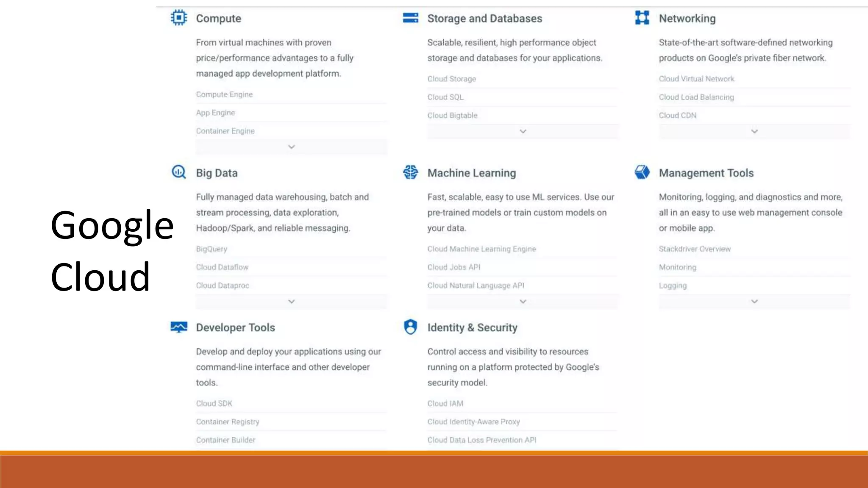868x488 pixels.
Task: Click the Machine Learning brain icon
Action: pyautogui.click(x=410, y=172)
